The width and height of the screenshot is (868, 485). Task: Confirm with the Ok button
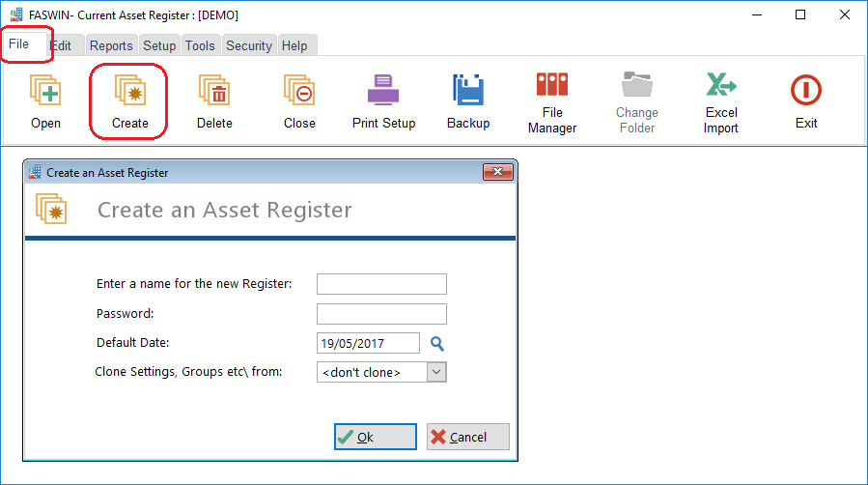coord(376,437)
